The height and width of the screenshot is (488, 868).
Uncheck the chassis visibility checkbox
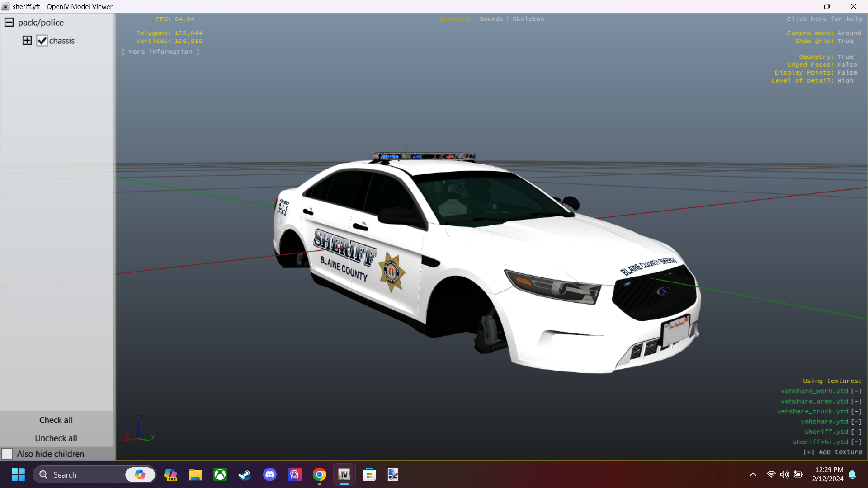42,41
